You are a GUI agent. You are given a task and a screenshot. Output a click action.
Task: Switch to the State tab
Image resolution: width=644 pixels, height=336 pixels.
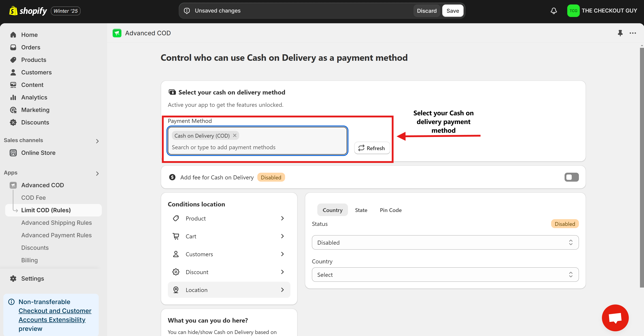pos(361,210)
